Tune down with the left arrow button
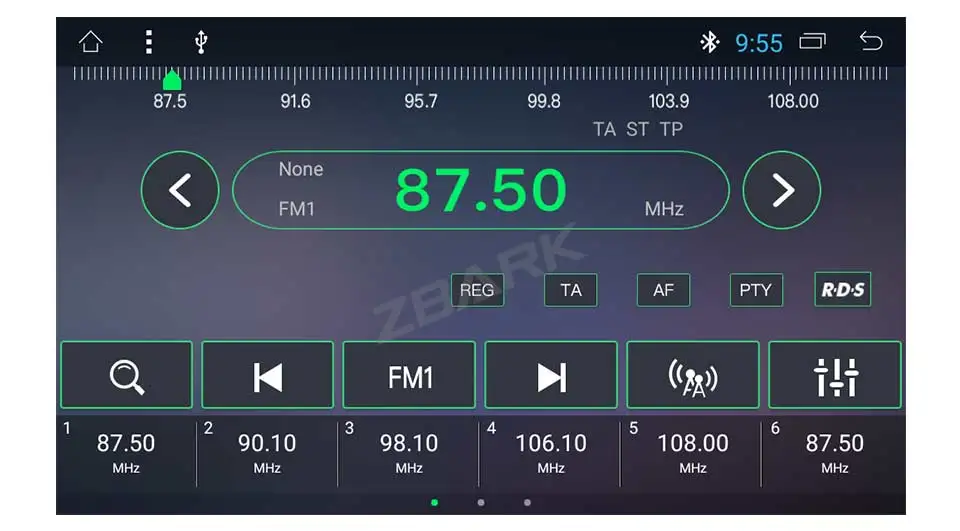 coord(180,190)
